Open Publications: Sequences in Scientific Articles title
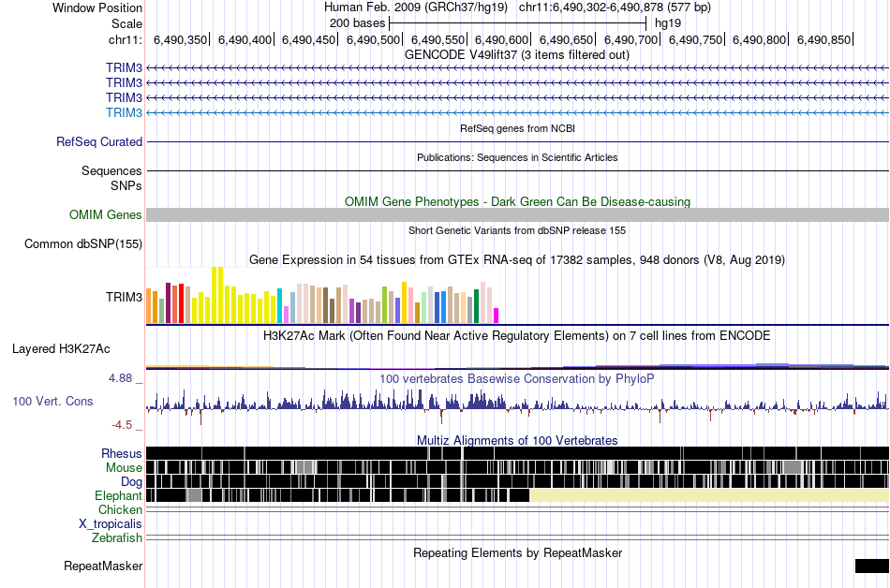This screenshot has height=588, width=890. pyautogui.click(x=517, y=157)
